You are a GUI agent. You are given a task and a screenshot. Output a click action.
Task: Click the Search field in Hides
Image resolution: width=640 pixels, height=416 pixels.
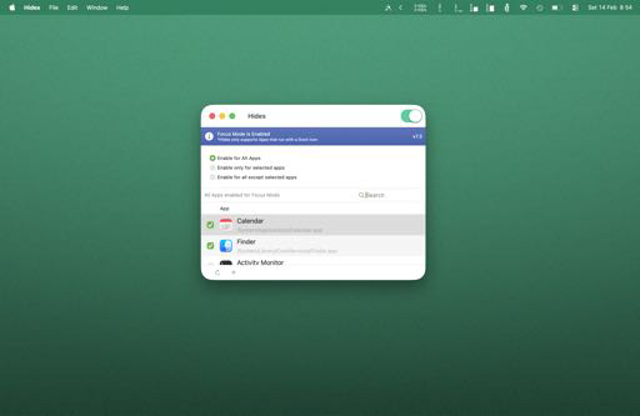click(389, 195)
